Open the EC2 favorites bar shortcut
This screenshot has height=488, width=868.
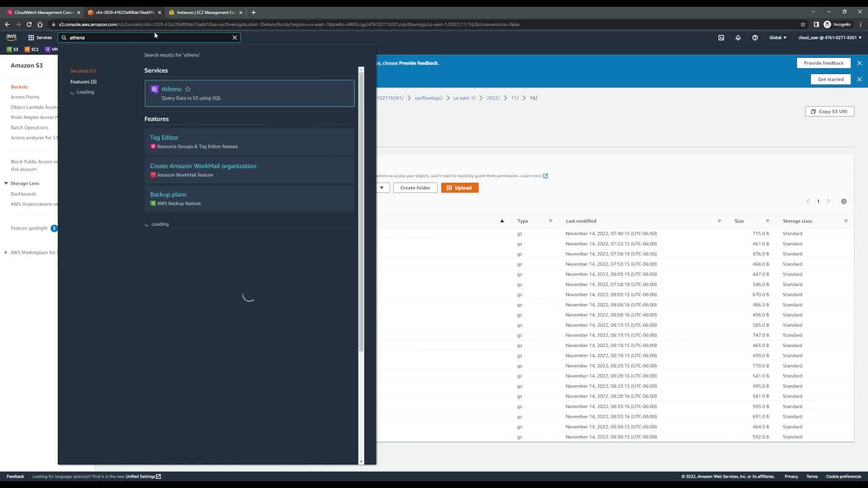point(32,49)
